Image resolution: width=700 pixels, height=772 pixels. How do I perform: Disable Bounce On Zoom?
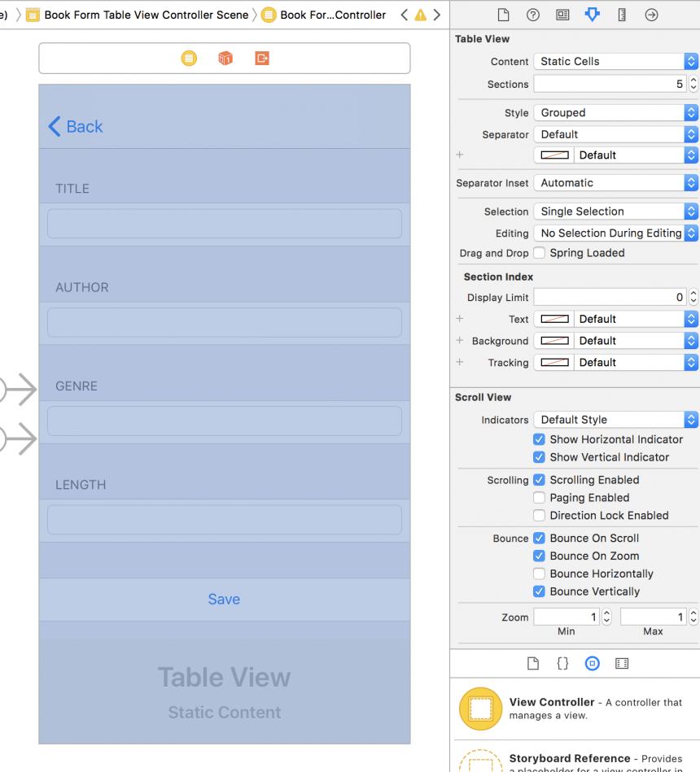click(x=539, y=556)
